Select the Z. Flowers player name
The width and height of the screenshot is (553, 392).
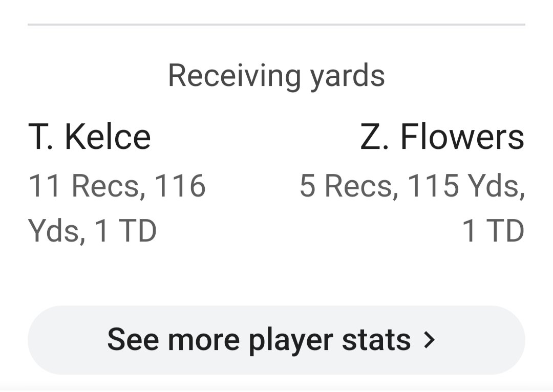[x=442, y=137]
